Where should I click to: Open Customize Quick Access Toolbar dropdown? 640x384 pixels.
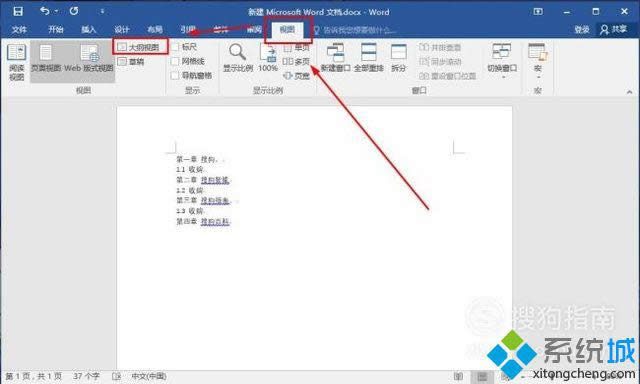click(x=102, y=11)
